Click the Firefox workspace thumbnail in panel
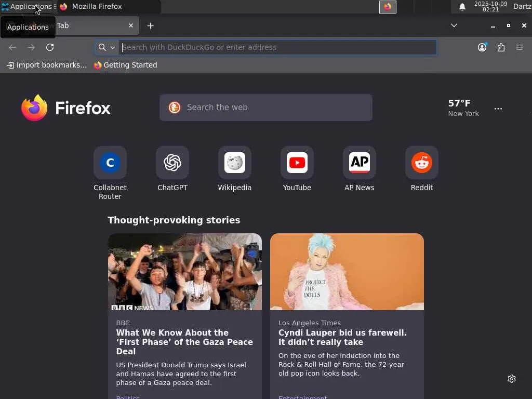Image resolution: width=532 pixels, height=399 pixels. pos(388,7)
